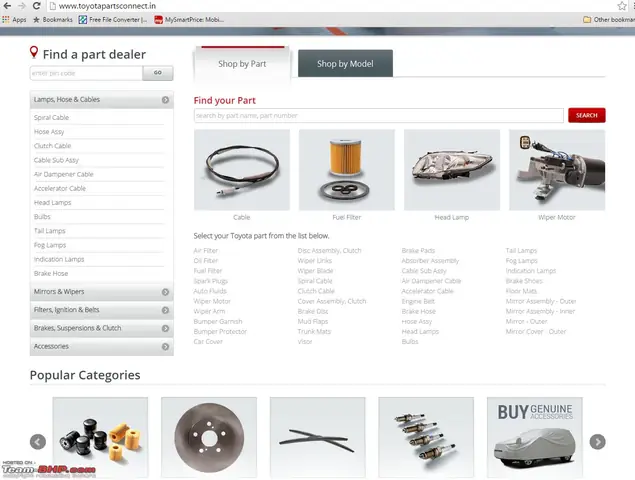Open Air Dampener Cable in the sidebar

click(x=64, y=174)
